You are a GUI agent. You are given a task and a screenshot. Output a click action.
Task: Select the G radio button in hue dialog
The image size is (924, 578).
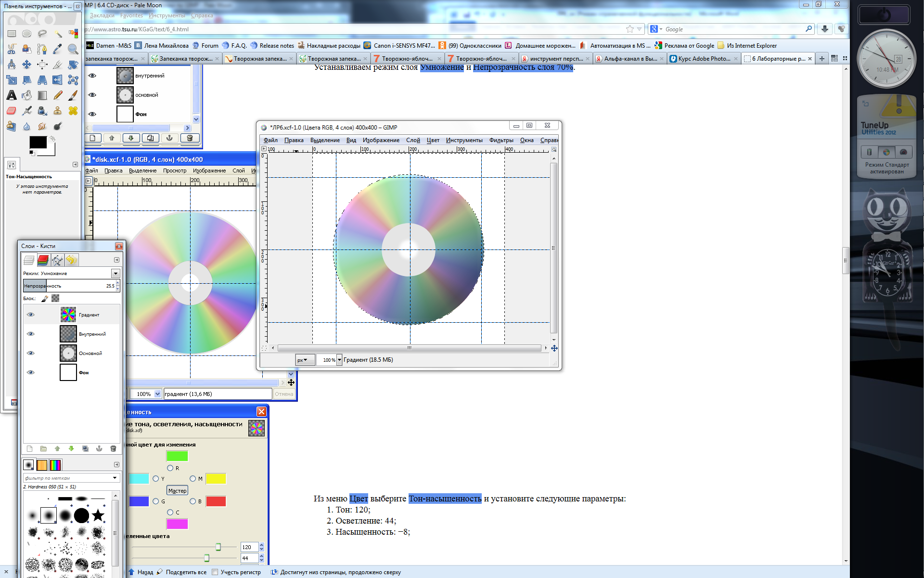[155, 501]
